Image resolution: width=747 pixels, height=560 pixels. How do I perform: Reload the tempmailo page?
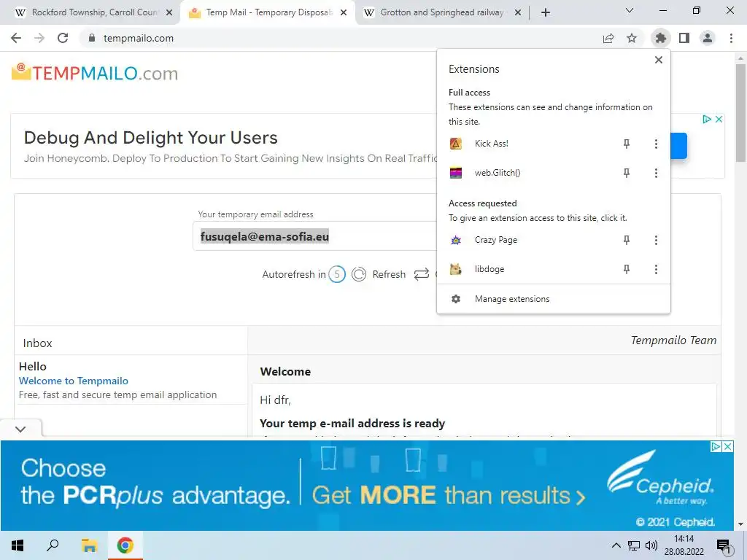tap(63, 38)
